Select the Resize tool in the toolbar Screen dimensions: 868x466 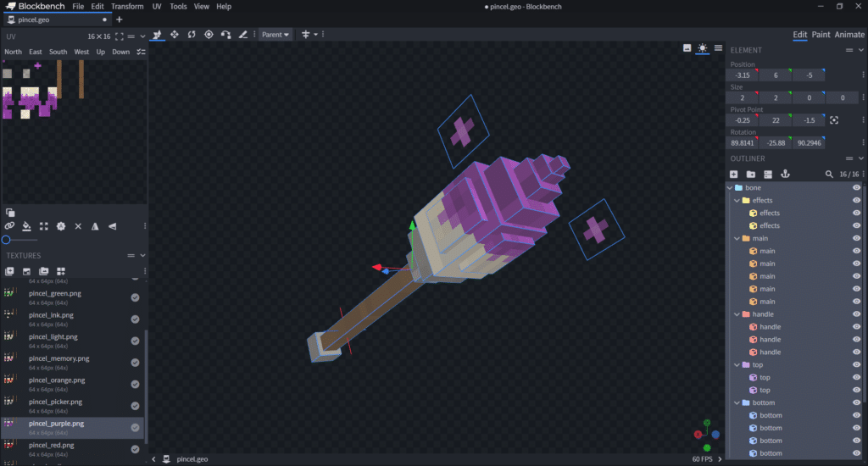coord(175,34)
